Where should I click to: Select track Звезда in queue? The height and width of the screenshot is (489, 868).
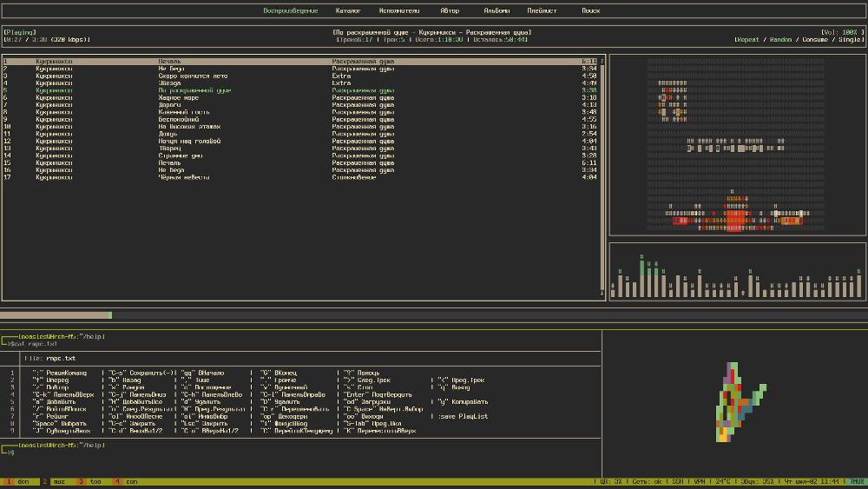pyautogui.click(x=302, y=83)
